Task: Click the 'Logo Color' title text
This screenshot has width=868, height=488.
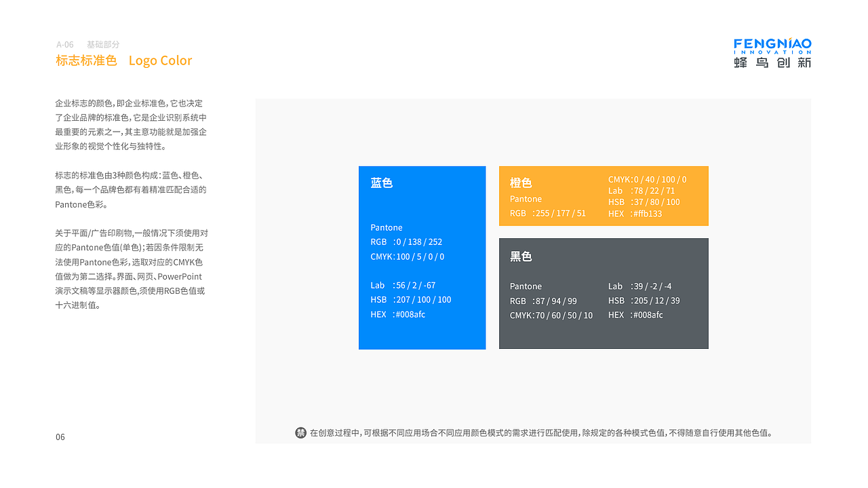Action: (160, 60)
